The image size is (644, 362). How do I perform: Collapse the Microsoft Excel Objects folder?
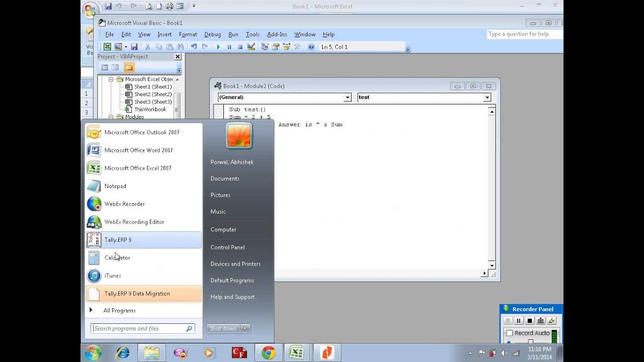click(x=111, y=79)
